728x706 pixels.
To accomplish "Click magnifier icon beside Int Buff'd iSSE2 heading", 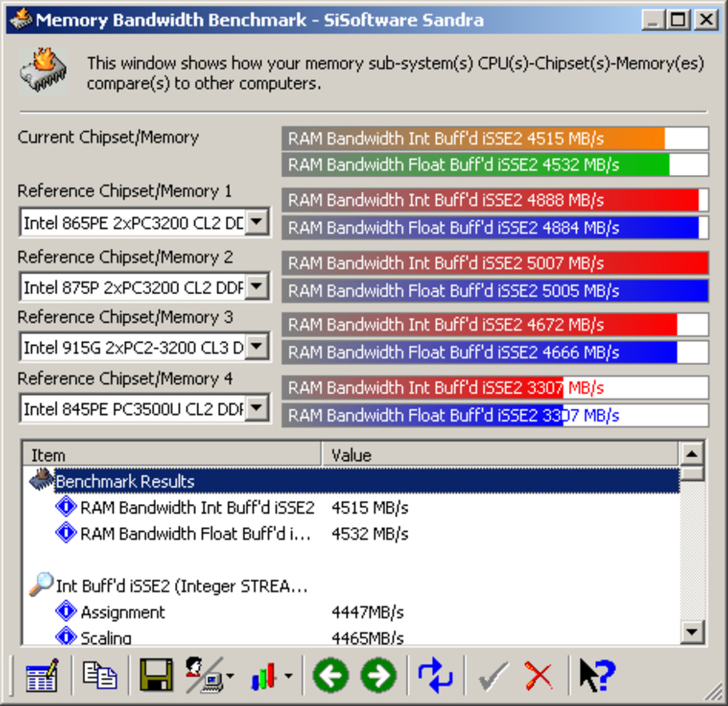I will 41,584.
